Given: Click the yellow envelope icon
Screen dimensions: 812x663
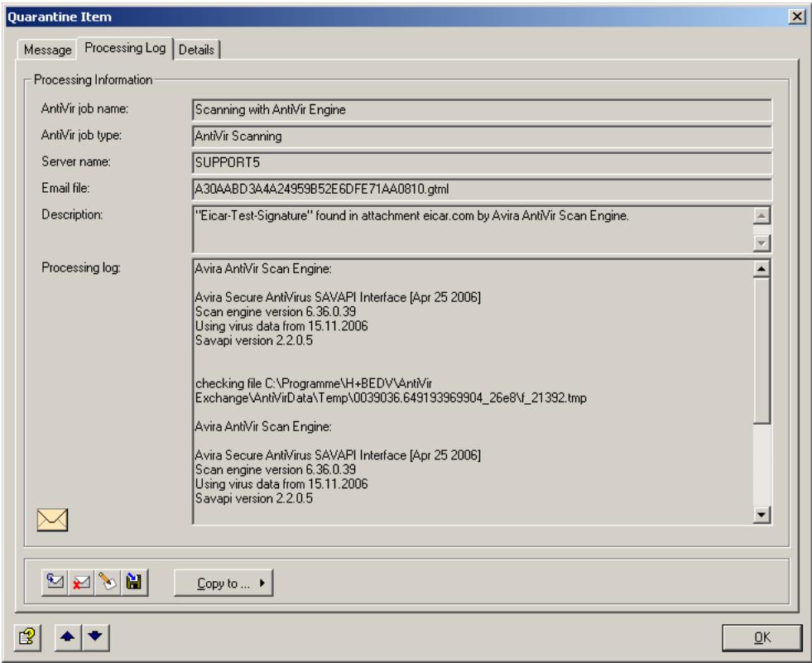Looking at the screenshot, I should pyautogui.click(x=52, y=520).
